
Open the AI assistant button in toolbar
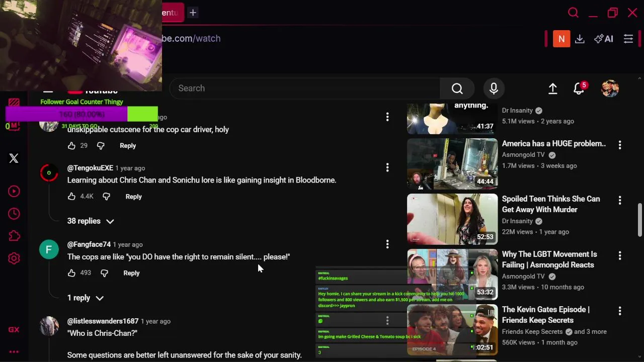pos(603,39)
